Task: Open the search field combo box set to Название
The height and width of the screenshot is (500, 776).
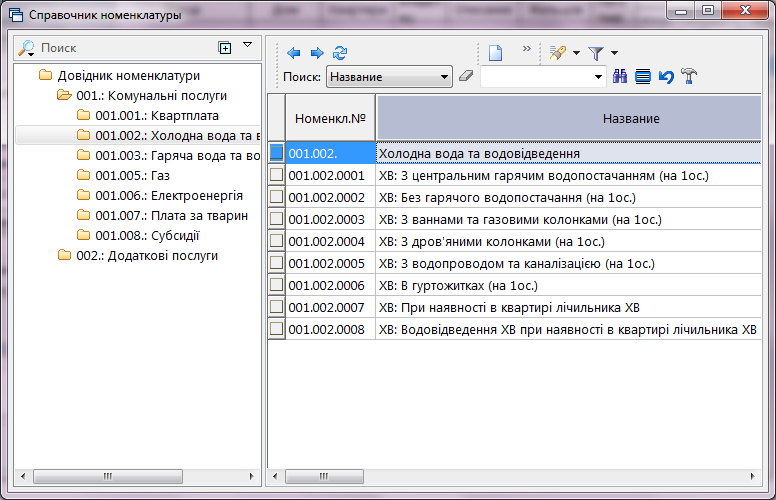Action: [x=389, y=77]
